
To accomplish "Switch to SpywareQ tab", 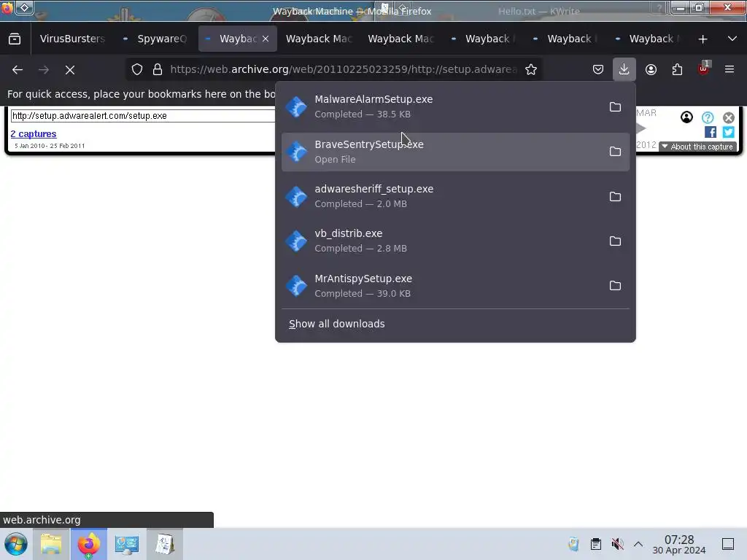I will [x=156, y=39].
